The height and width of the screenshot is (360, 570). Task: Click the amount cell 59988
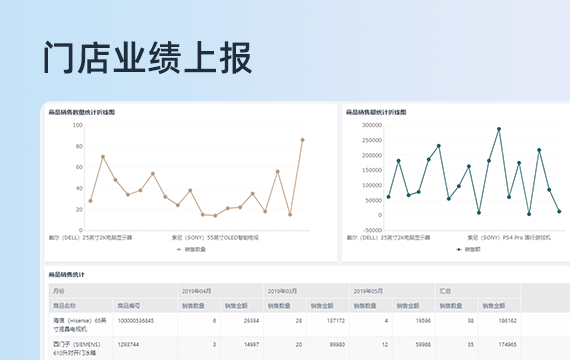coord(423,344)
